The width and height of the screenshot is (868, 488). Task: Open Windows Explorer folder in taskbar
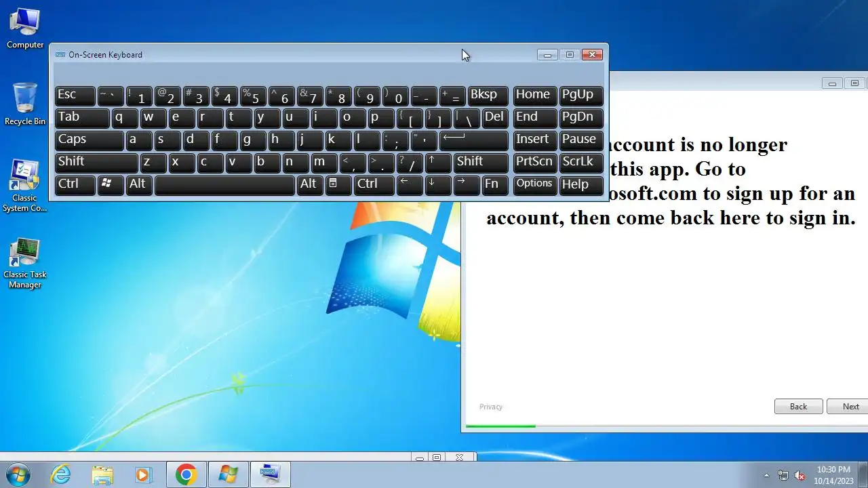pos(102,474)
